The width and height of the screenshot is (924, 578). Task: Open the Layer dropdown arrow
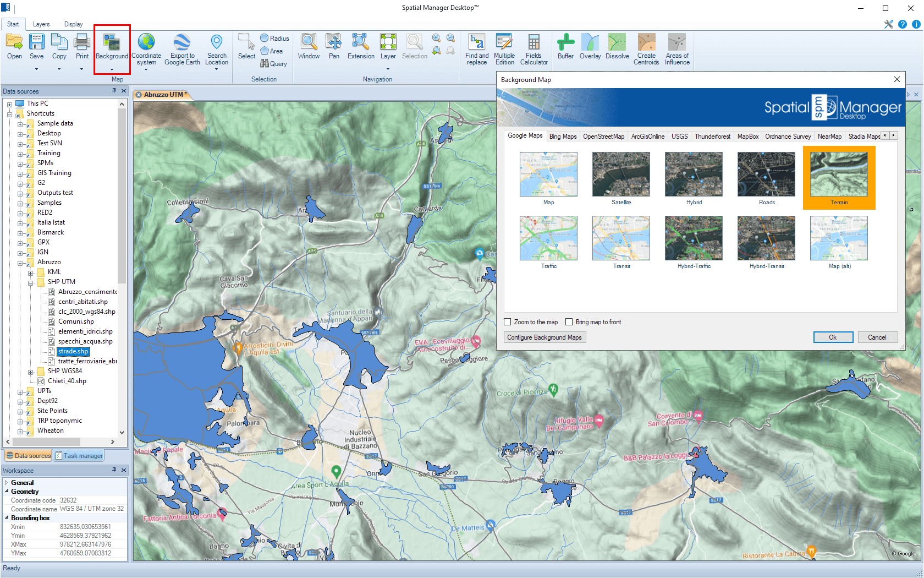(388, 69)
